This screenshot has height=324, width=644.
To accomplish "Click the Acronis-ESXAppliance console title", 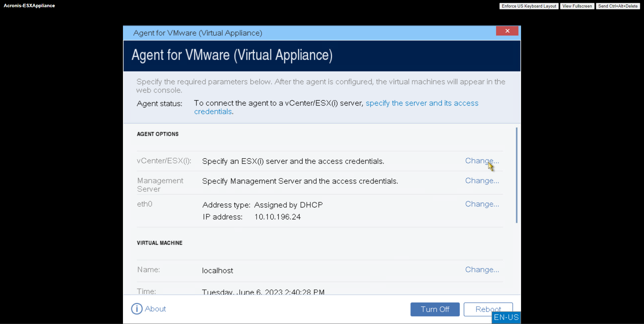I will click(29, 6).
